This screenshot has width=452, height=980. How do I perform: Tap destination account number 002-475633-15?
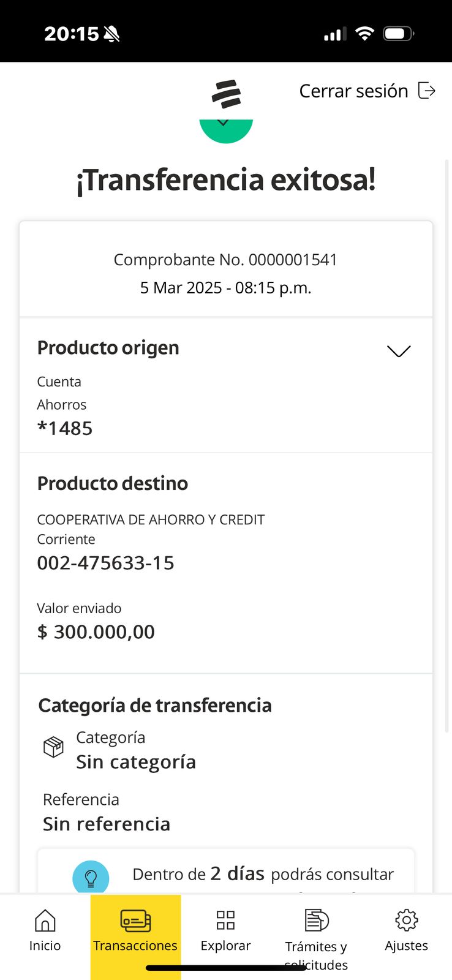(x=105, y=563)
